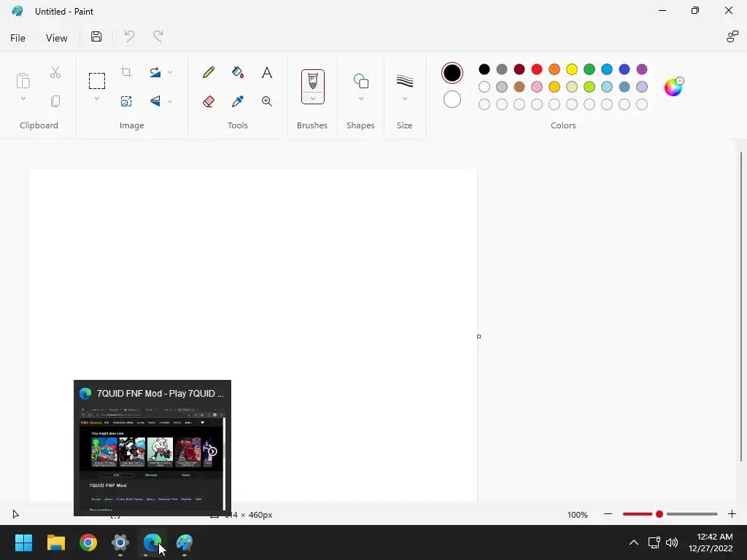Activate Color 1 black foreground swatch
The width and height of the screenshot is (747, 560).
pyautogui.click(x=452, y=73)
